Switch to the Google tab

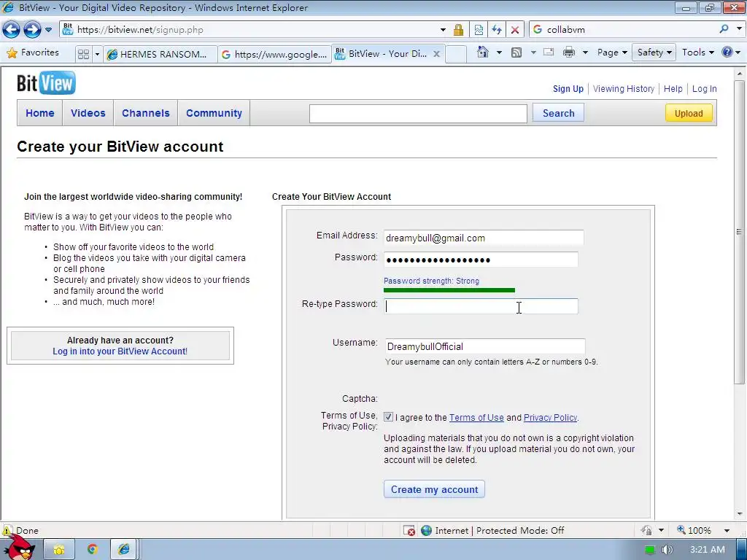274,54
